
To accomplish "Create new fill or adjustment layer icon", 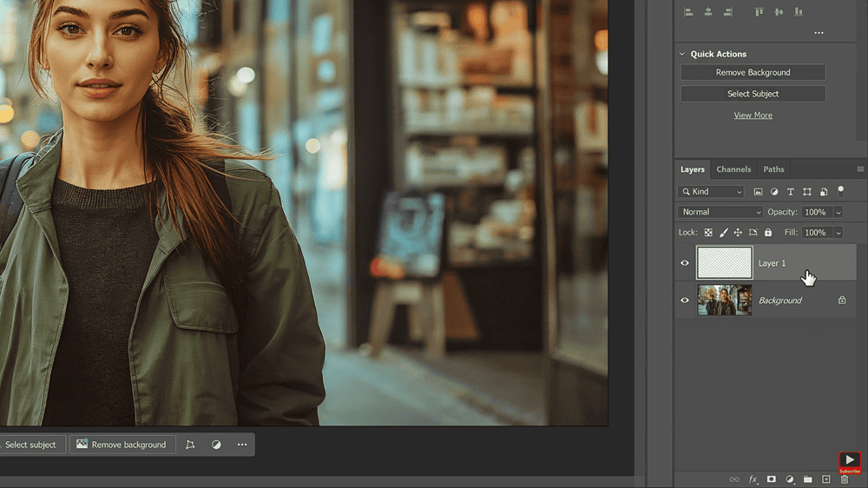I will click(x=789, y=479).
